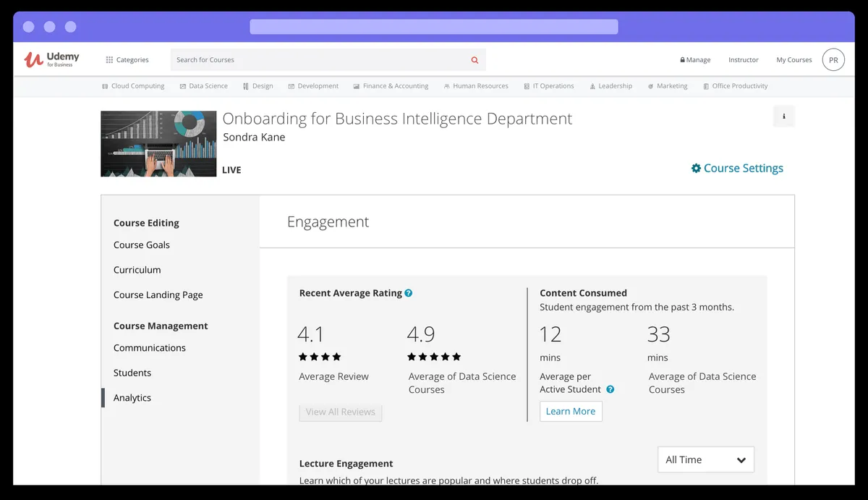Click the help icon next to Recent Average Rating
The width and height of the screenshot is (868, 500).
point(409,293)
